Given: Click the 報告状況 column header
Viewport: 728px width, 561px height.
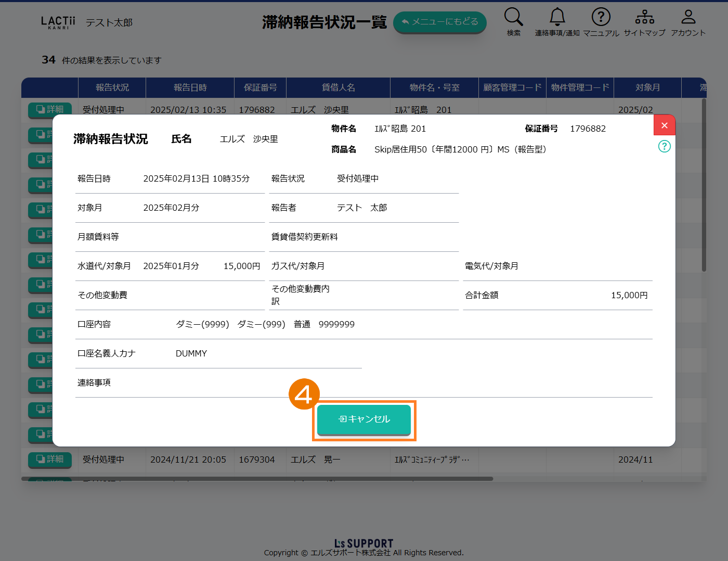Looking at the screenshot, I should point(112,87).
